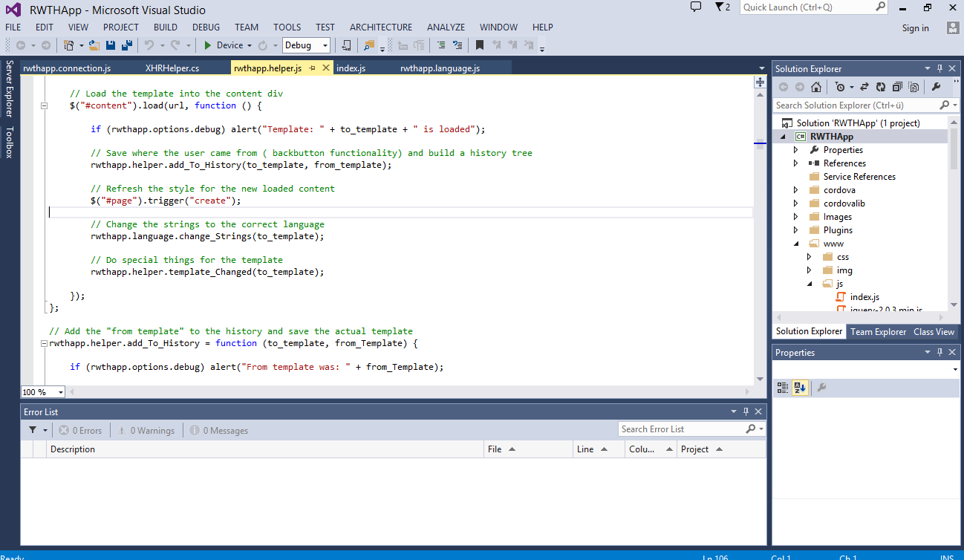Open the new project toolbar icon
The image size is (964, 560).
(69, 45)
